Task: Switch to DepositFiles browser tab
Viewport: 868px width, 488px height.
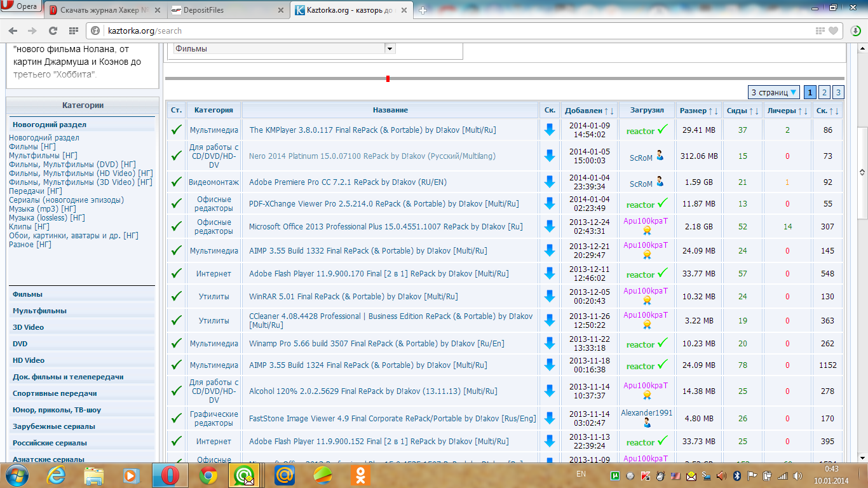Action: click(x=229, y=10)
